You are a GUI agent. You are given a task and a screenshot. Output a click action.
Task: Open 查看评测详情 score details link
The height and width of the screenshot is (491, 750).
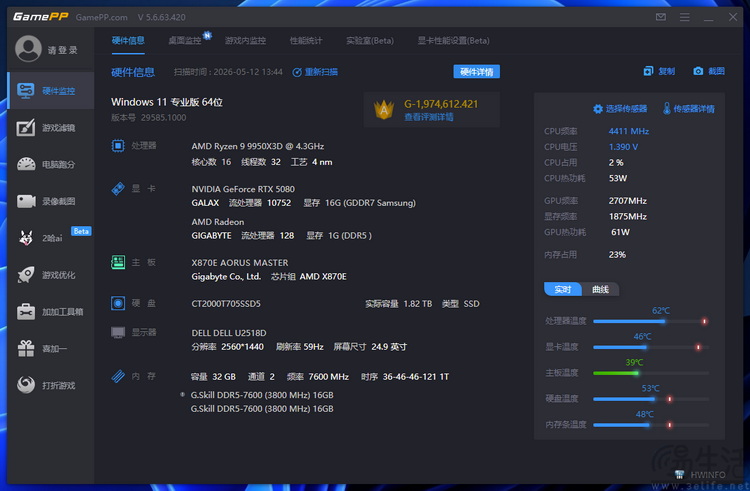point(429,117)
